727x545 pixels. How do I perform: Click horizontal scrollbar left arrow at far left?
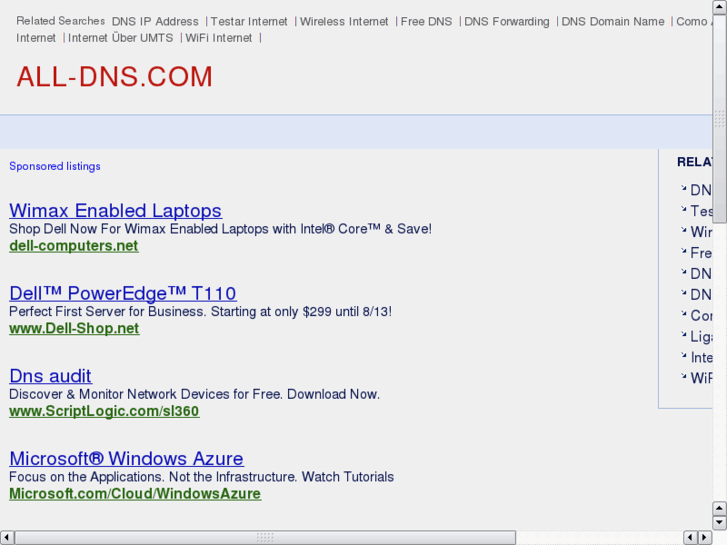pyautogui.click(x=7, y=537)
